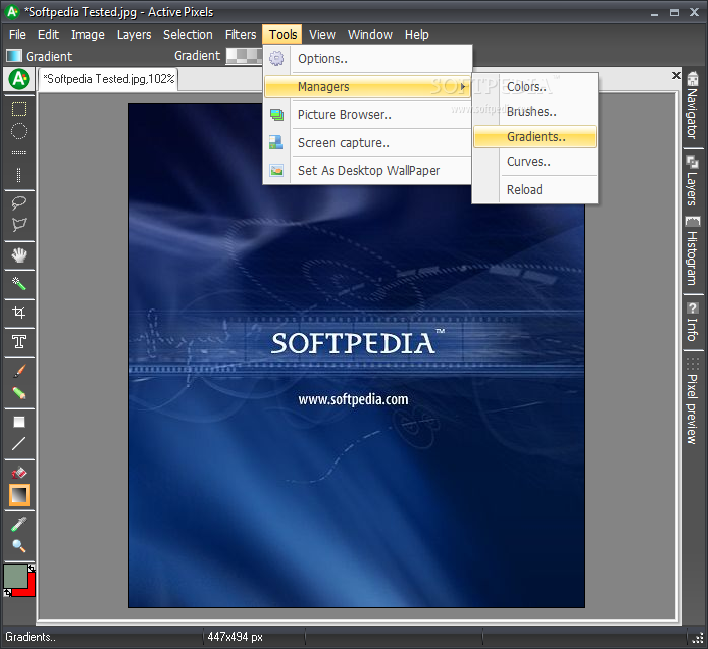708x649 pixels.
Task: Select the Zoom magnifier tool
Action: click(x=19, y=546)
